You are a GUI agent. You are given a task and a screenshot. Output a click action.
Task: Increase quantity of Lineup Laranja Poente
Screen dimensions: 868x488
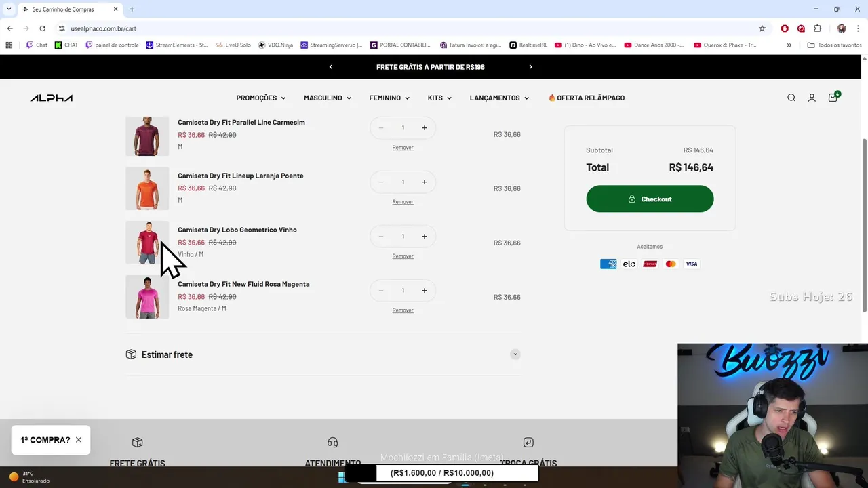425,182
